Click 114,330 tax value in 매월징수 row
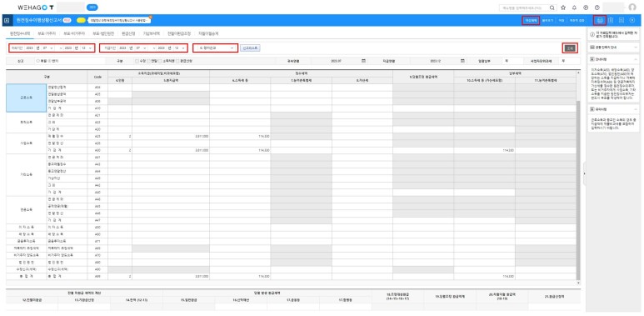The width and height of the screenshot is (644, 316). tap(264, 136)
